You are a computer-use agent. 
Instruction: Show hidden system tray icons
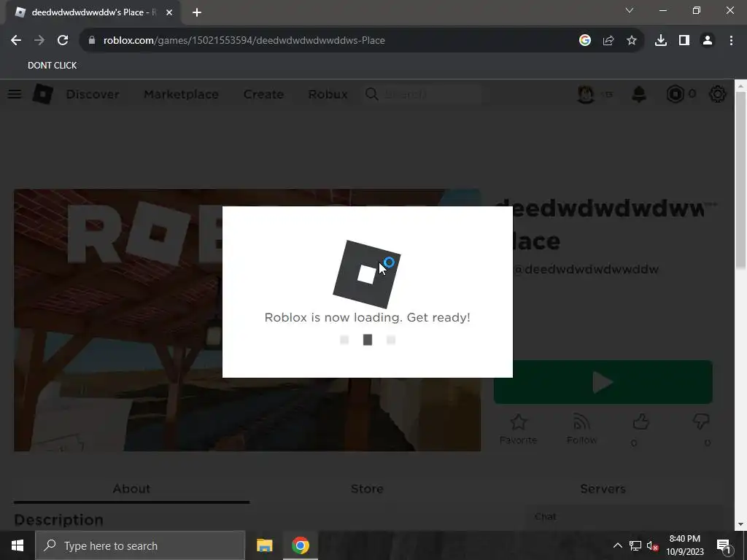point(617,545)
